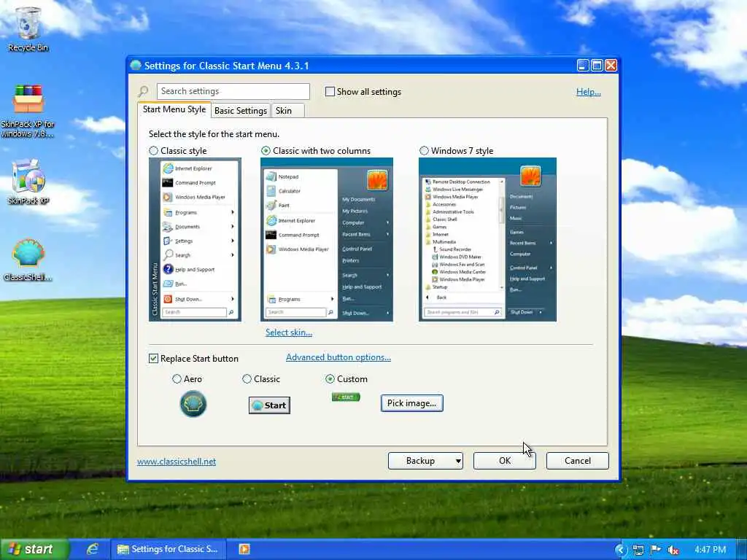Viewport: 747px width, 560px height.
Task: Open the Windows start button on taskbar
Action: point(34,549)
